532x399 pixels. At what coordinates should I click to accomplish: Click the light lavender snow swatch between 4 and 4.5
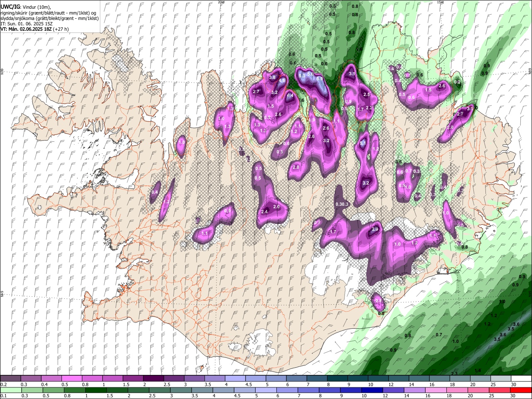coord(235,379)
